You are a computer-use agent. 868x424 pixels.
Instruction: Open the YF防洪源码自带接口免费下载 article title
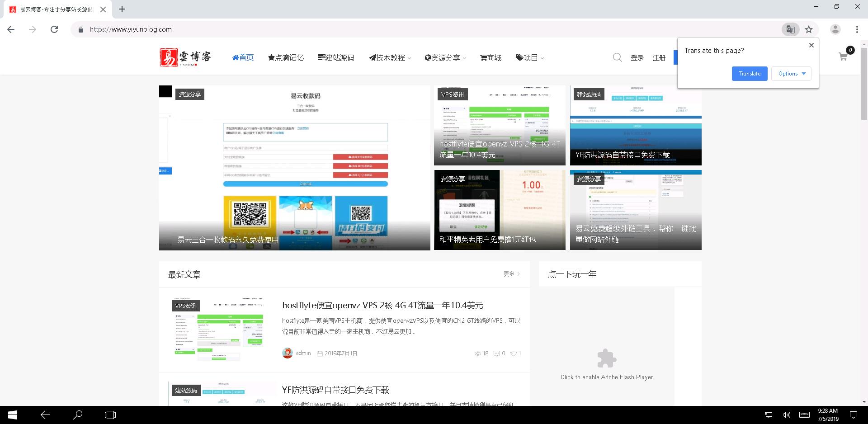pos(335,390)
